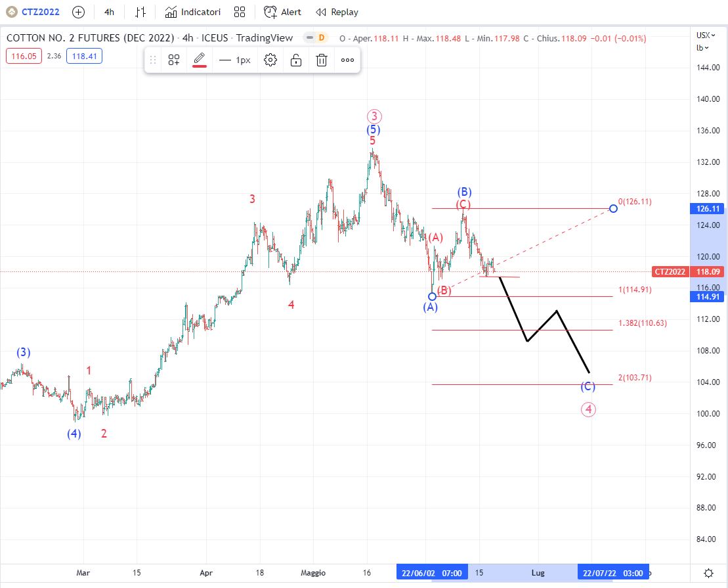Grab the floating drawing toolbar handle

pyautogui.click(x=153, y=60)
